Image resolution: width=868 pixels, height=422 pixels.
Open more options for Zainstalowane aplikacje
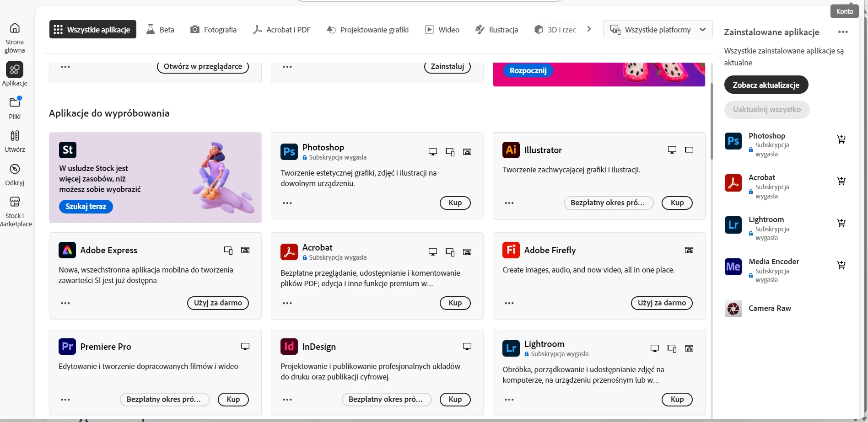pyautogui.click(x=843, y=32)
